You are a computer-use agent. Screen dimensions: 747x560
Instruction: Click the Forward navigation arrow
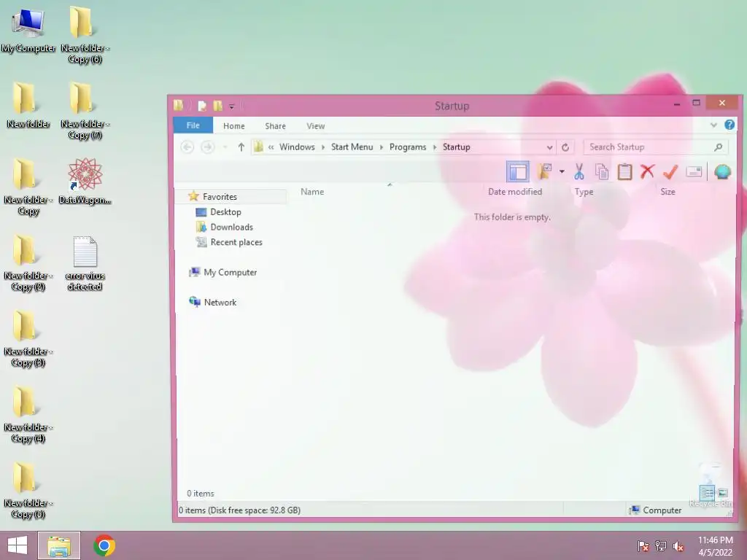coord(207,147)
